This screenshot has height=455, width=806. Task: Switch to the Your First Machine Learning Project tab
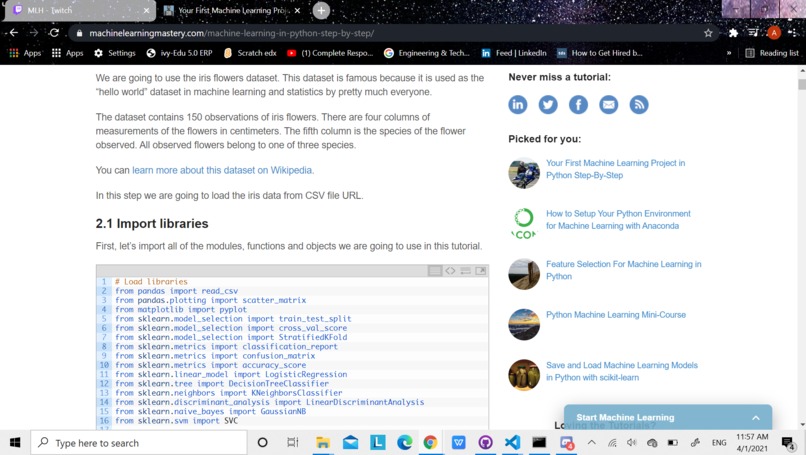(233, 11)
